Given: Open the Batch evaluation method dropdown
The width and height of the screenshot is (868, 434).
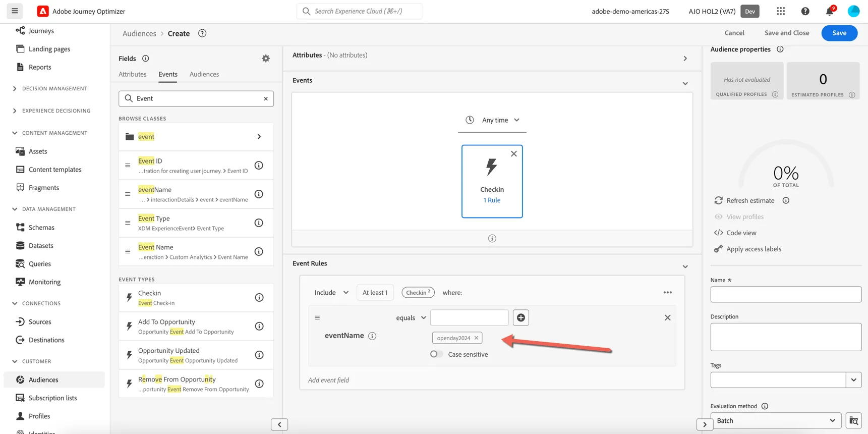Looking at the screenshot, I should 776,421.
